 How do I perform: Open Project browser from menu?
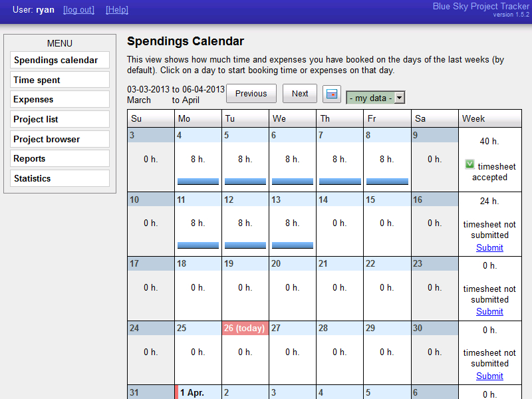(x=60, y=139)
